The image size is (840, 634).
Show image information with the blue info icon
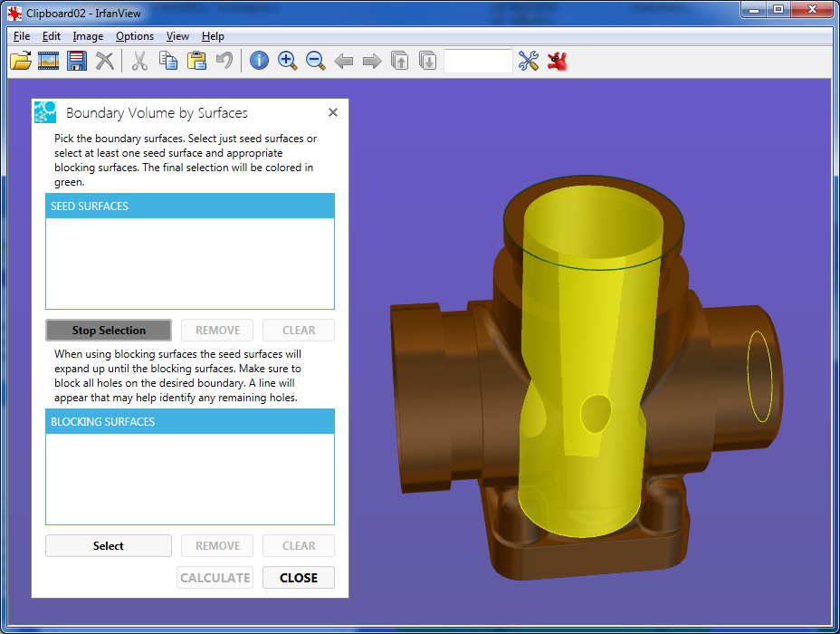pyautogui.click(x=259, y=61)
